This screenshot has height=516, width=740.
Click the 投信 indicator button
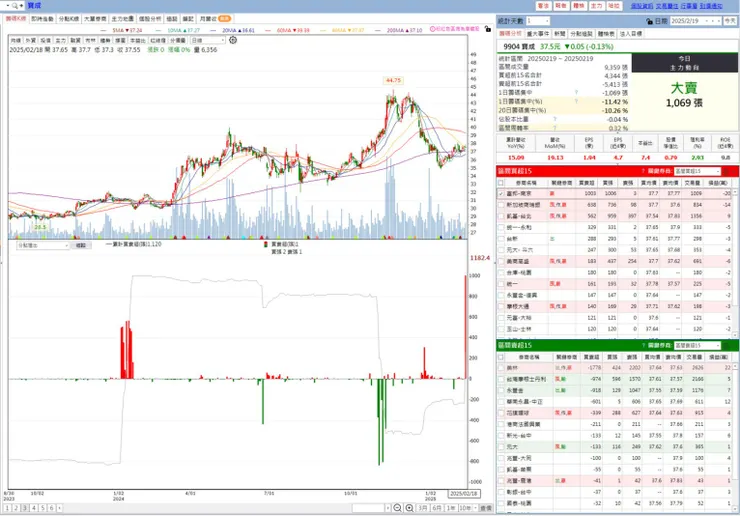46,41
